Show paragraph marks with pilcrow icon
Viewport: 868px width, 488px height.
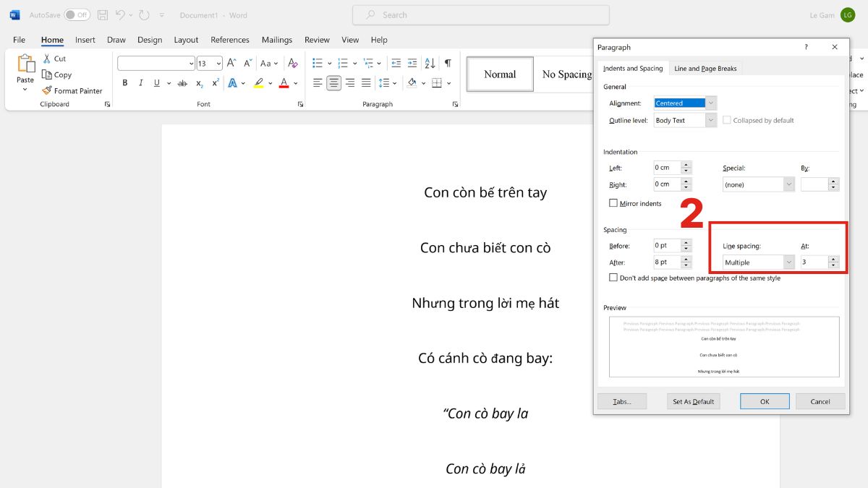pyautogui.click(x=448, y=64)
